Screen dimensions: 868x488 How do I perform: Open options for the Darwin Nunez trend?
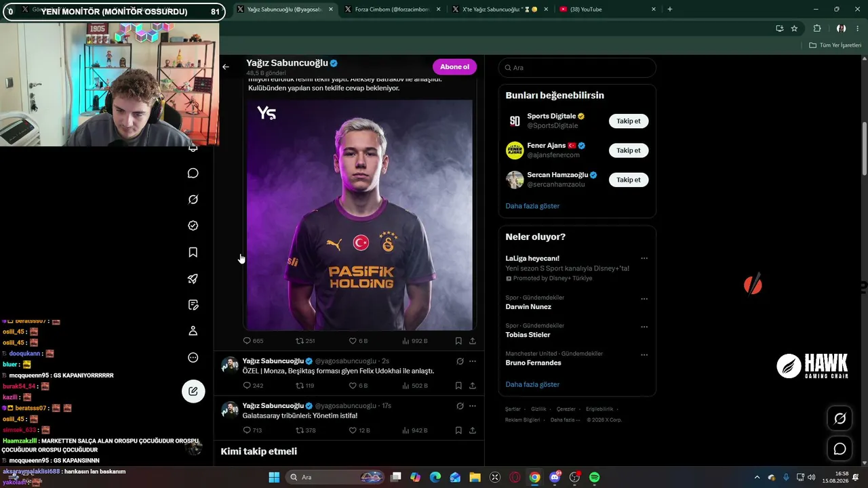point(644,299)
